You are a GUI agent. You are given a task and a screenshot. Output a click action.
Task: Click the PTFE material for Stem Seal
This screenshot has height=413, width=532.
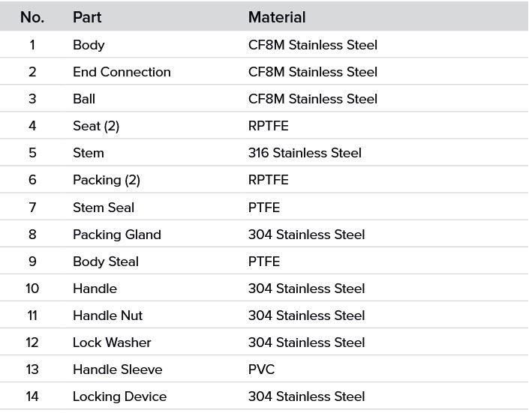pos(264,208)
